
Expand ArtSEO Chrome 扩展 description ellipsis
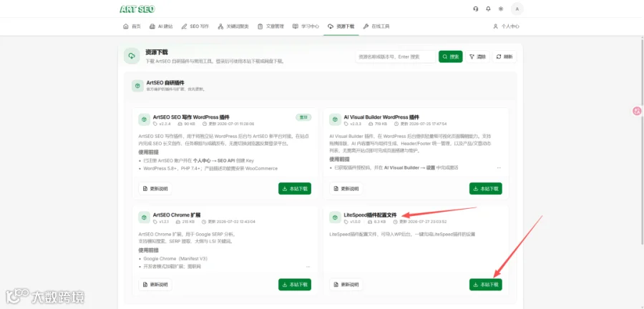(308, 267)
